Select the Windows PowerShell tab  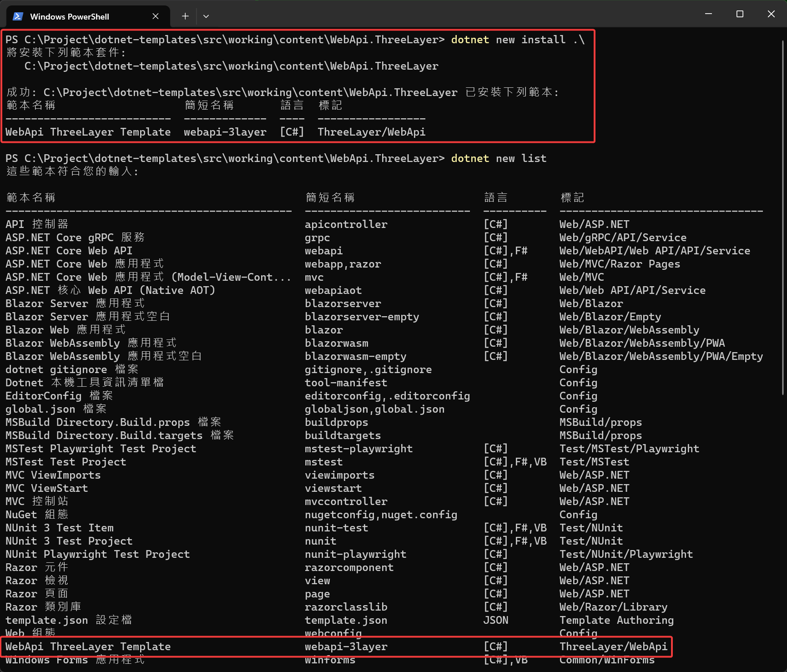coord(88,16)
